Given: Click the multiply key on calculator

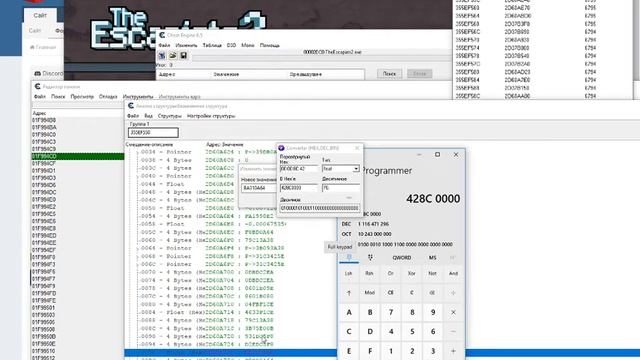Looking at the screenshot, I should pyautogui.click(x=453, y=312).
